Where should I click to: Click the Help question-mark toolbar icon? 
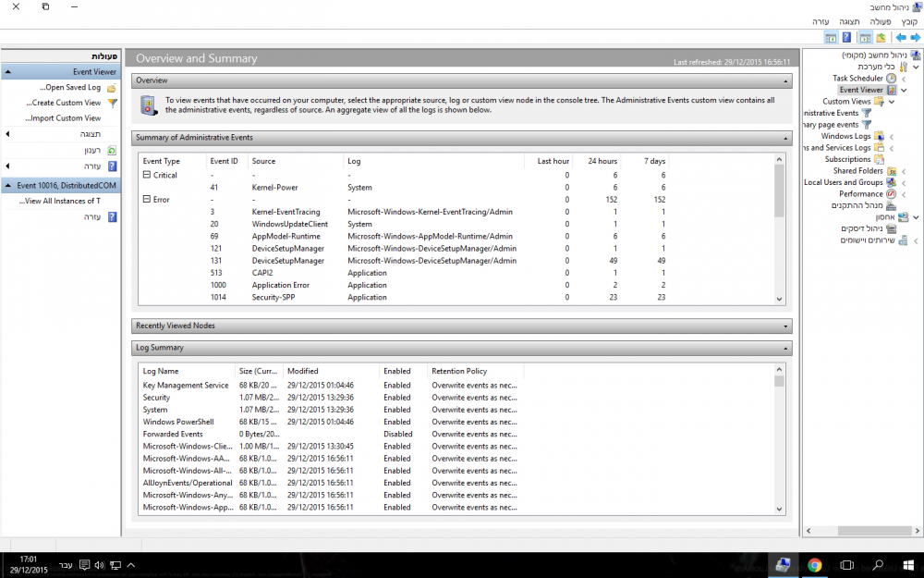pos(846,38)
